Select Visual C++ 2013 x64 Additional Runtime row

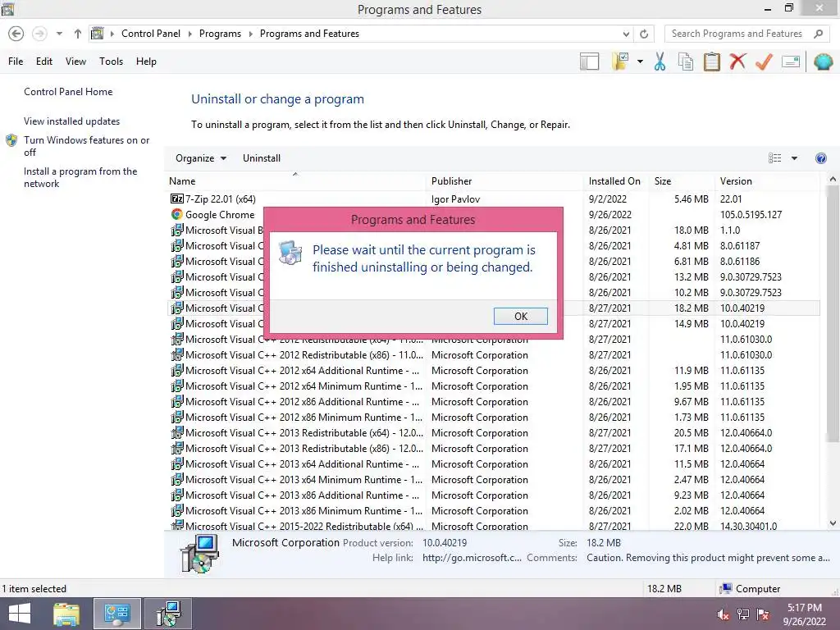point(493,463)
